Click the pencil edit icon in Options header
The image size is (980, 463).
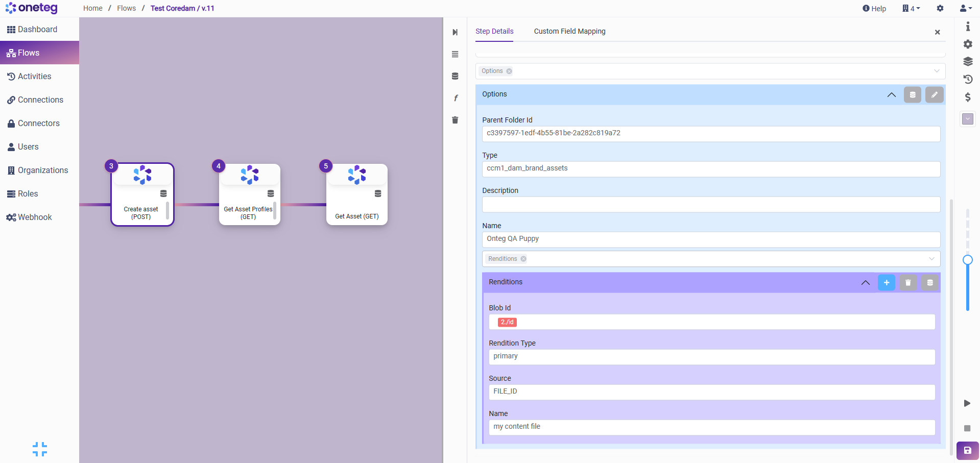click(934, 94)
